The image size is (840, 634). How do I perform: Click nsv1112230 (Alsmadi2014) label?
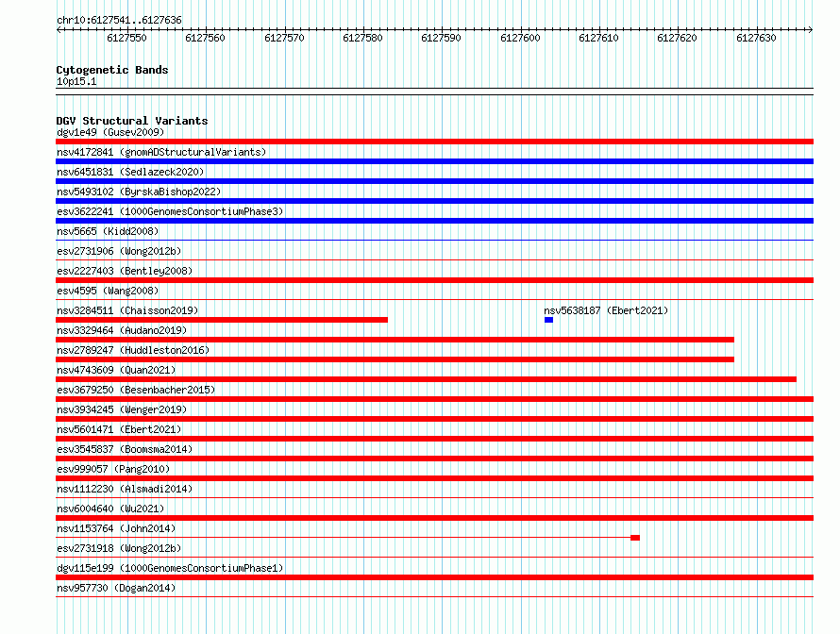[x=125, y=489]
